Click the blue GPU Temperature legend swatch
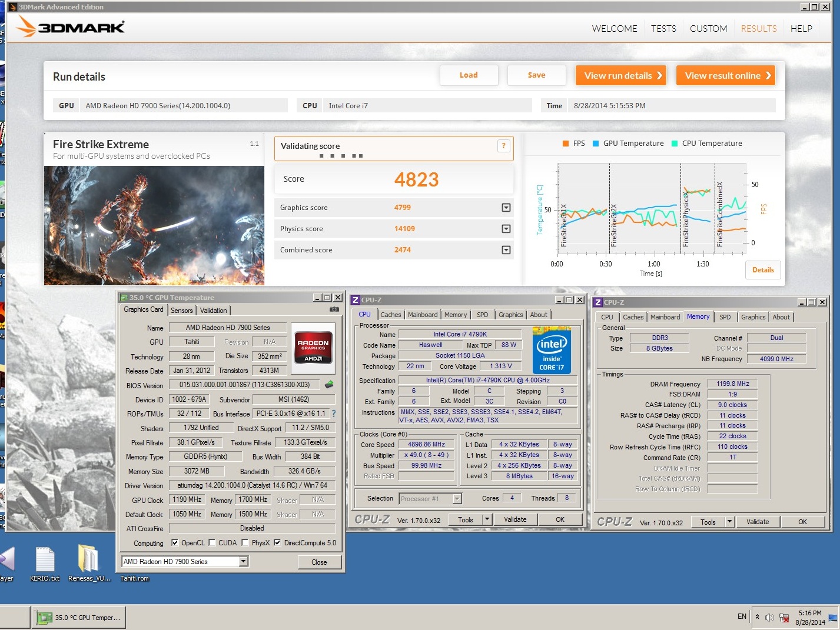The height and width of the screenshot is (630, 840). [x=596, y=144]
